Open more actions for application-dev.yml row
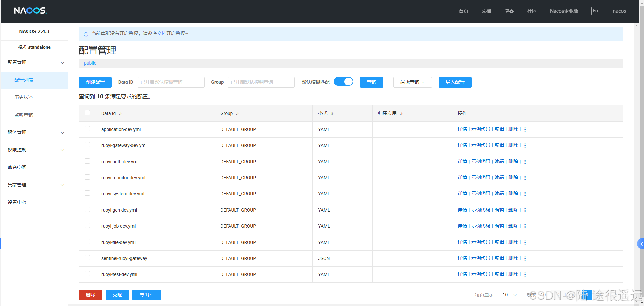 pyautogui.click(x=525, y=129)
